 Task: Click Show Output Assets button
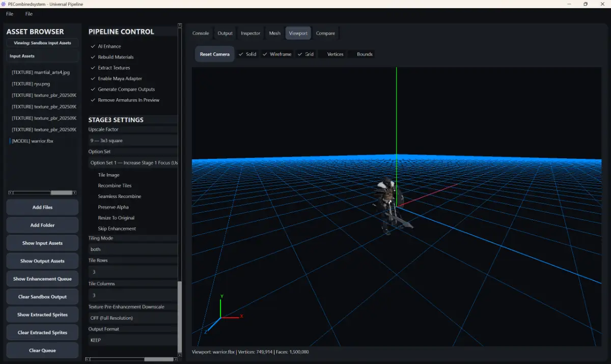pyautogui.click(x=42, y=261)
